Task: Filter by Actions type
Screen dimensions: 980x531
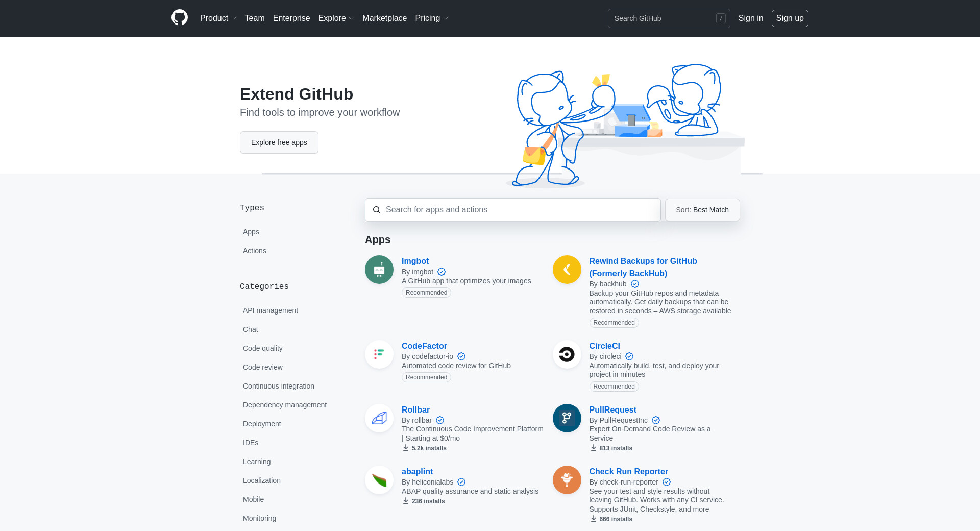Action: [x=255, y=251]
